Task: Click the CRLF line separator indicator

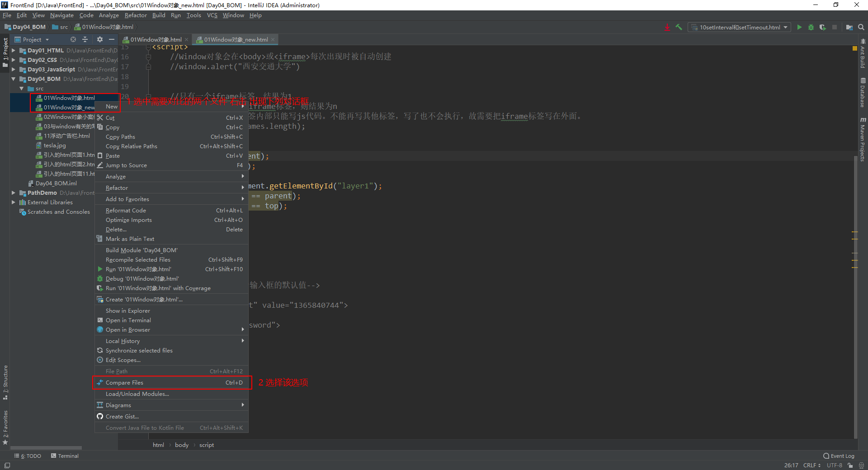Action: 811,465
